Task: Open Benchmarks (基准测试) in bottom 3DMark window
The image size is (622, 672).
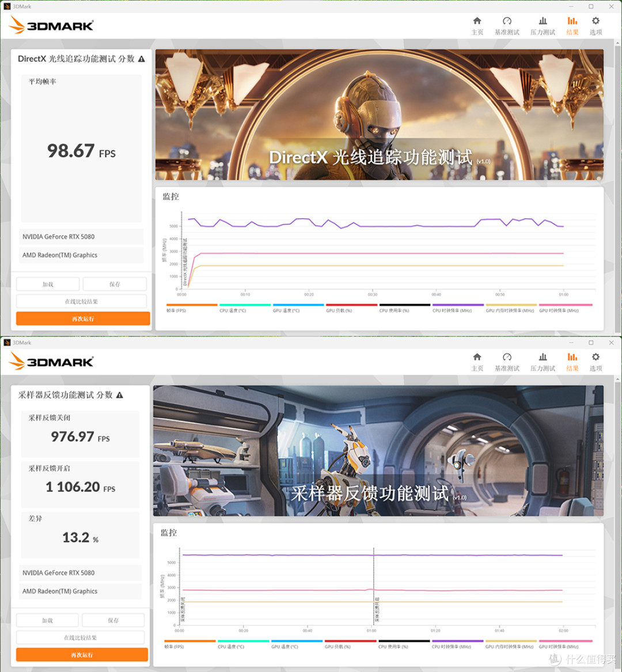Action: [x=507, y=362]
